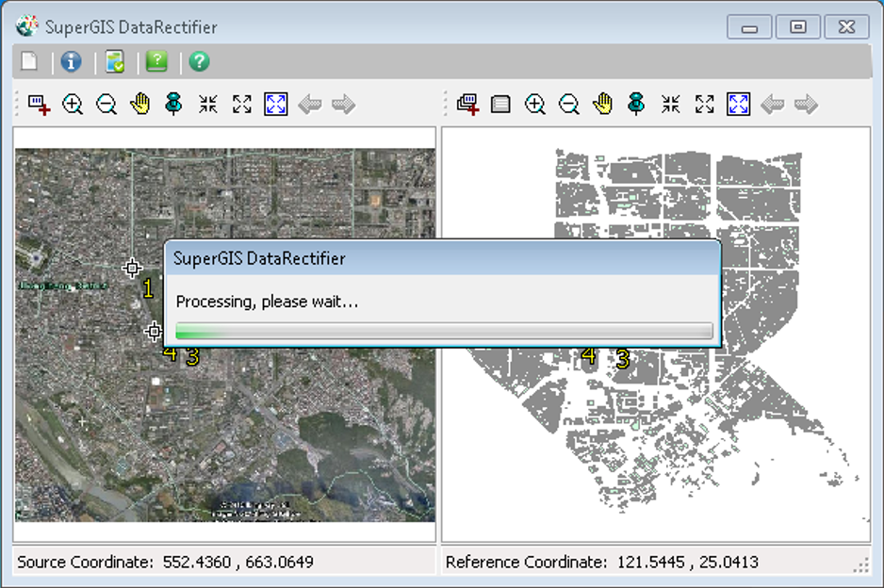The height and width of the screenshot is (588, 884).
Task: Click Fixed Zoom Out arrows in reference toolbar
Action: (705, 105)
